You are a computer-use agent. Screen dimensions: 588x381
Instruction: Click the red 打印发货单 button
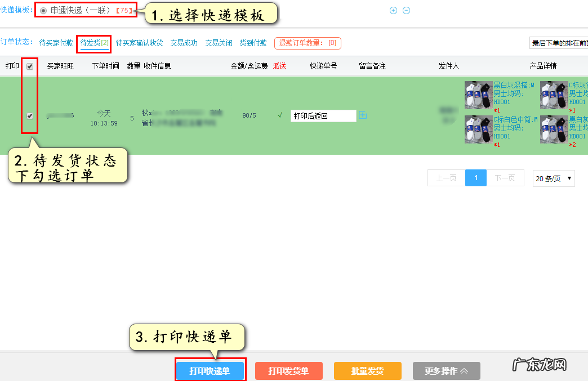[288, 371]
